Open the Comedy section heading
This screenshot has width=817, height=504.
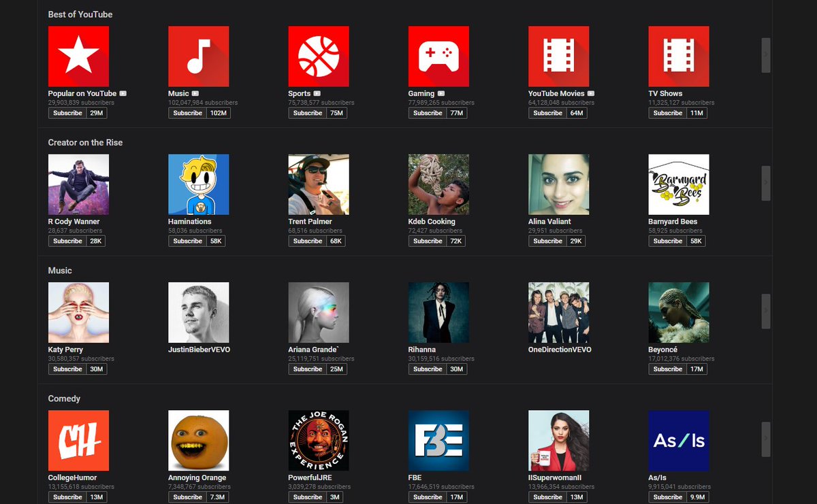click(64, 399)
